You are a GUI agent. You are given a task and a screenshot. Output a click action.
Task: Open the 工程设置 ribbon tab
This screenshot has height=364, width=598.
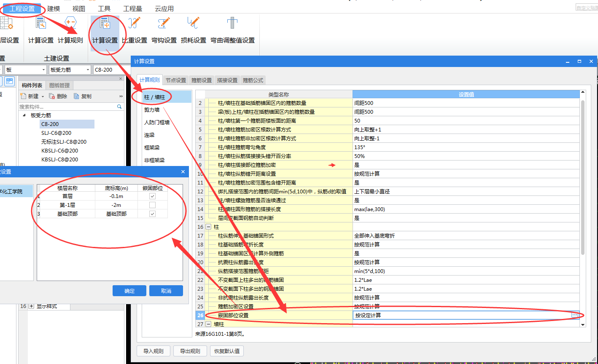click(22, 8)
